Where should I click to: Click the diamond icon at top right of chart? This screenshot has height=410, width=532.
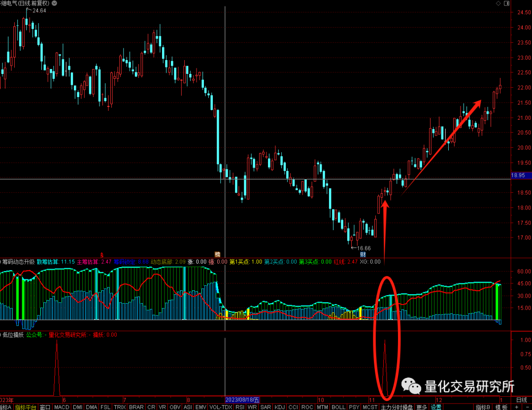[x=499, y=3]
